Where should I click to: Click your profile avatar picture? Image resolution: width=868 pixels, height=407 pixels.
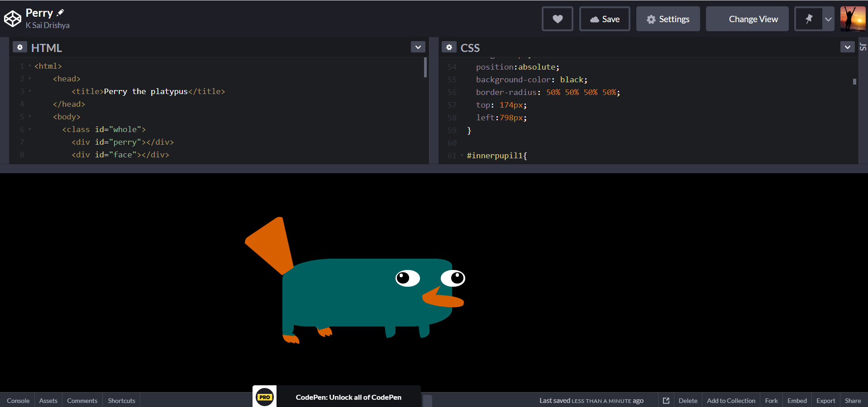click(x=853, y=18)
